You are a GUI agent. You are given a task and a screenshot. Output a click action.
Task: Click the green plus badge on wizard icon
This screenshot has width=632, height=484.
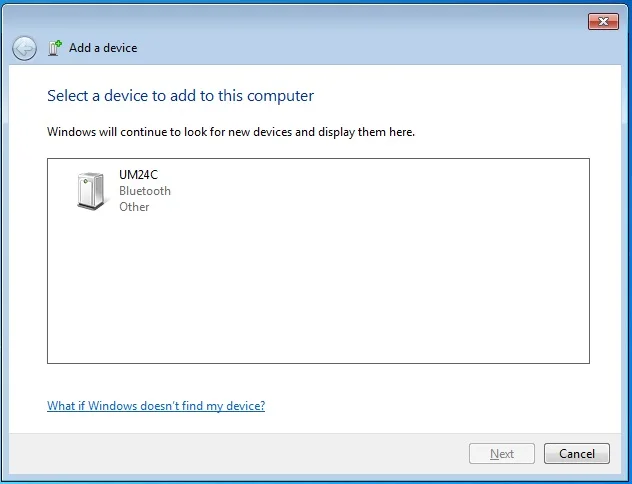pos(58,44)
